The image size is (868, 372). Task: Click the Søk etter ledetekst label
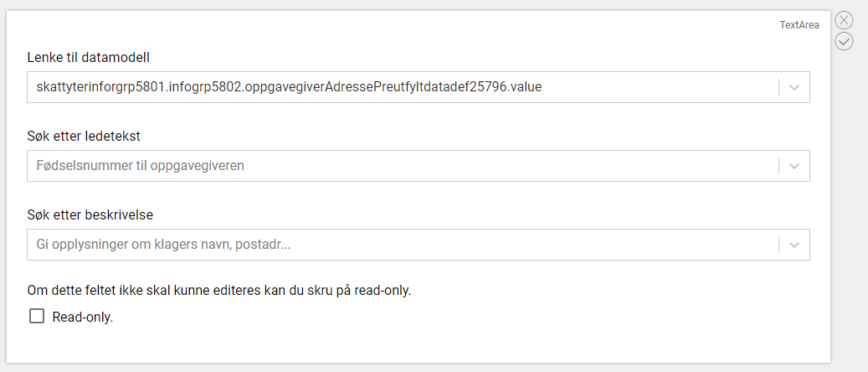click(83, 135)
